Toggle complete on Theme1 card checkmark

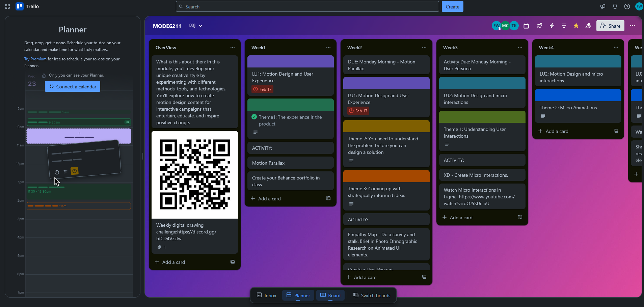tap(254, 117)
